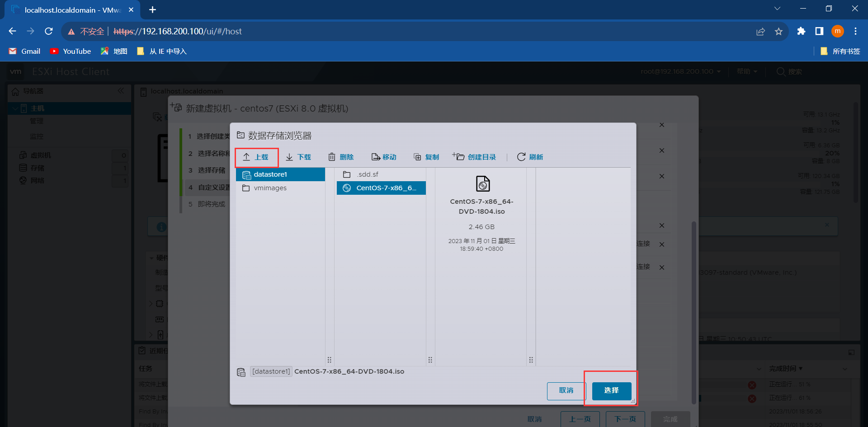Open 网络 in navigator

(38, 181)
